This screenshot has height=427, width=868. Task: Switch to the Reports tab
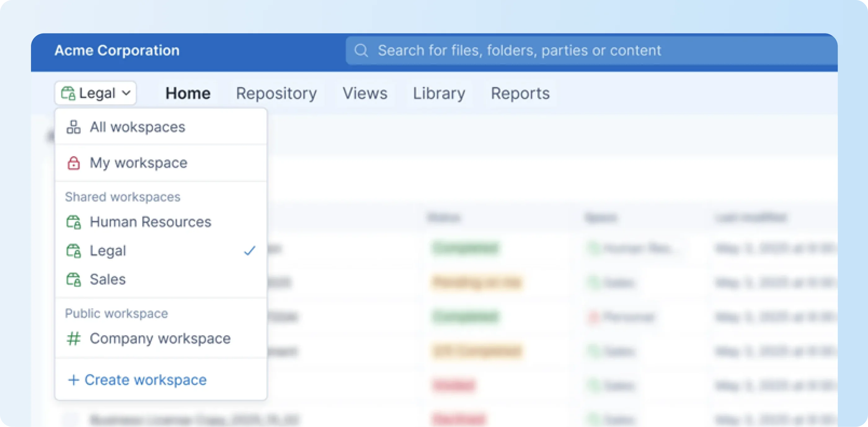(x=520, y=93)
